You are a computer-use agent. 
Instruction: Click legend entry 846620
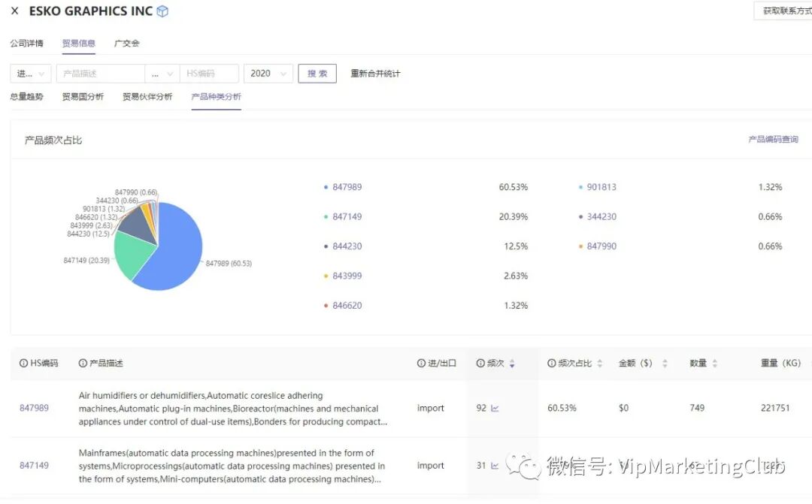coord(347,305)
